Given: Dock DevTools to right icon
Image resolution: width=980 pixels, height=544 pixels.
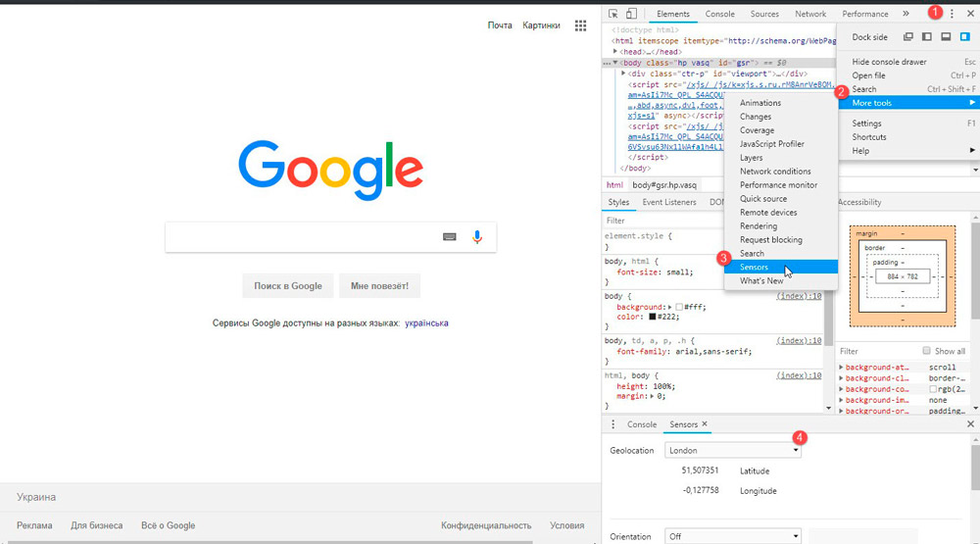Looking at the screenshot, I should click(965, 37).
